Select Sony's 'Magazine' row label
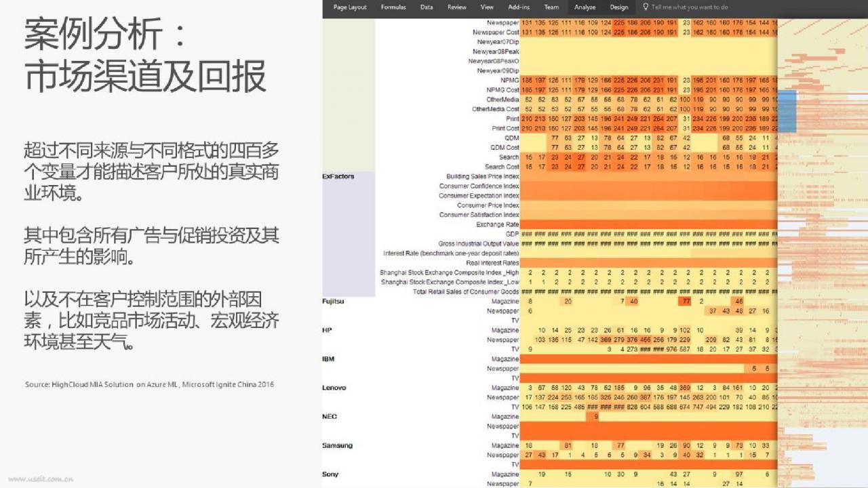868x488 pixels. (505, 474)
